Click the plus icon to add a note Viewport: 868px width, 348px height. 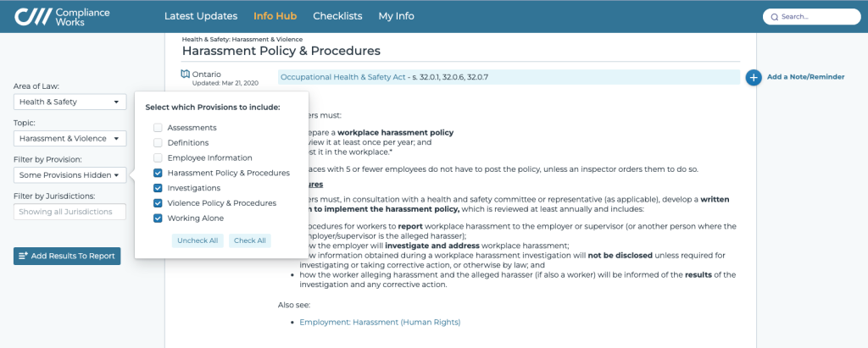tap(754, 77)
